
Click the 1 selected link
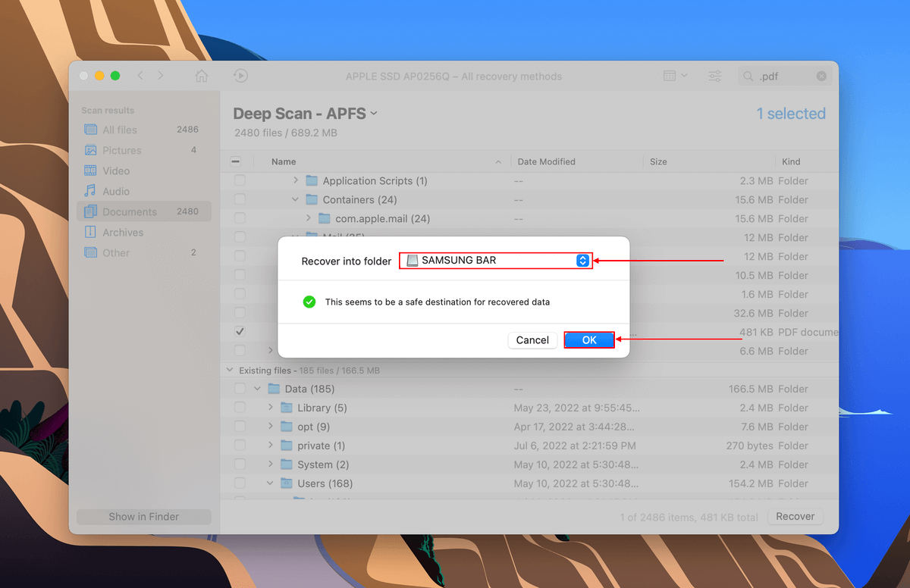791,114
